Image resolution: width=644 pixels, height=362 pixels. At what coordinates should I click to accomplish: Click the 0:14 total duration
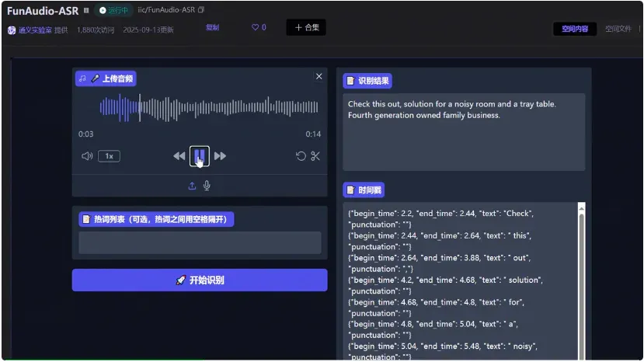tap(313, 134)
